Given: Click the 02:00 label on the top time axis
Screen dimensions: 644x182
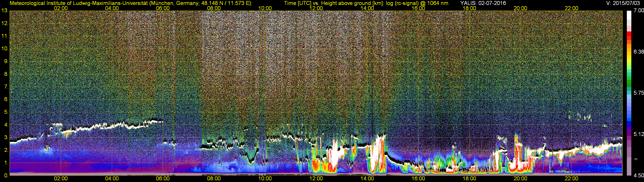Looking at the screenshot, I should [61, 8].
